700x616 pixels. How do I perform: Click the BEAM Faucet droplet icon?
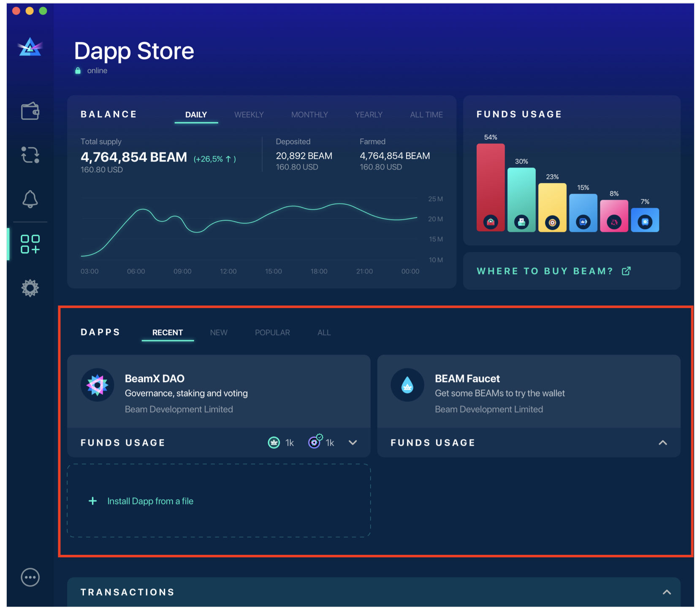407,385
